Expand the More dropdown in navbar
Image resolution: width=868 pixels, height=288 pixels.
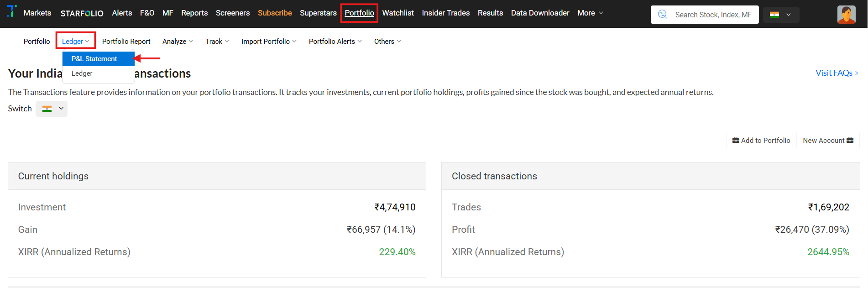pyautogui.click(x=590, y=13)
